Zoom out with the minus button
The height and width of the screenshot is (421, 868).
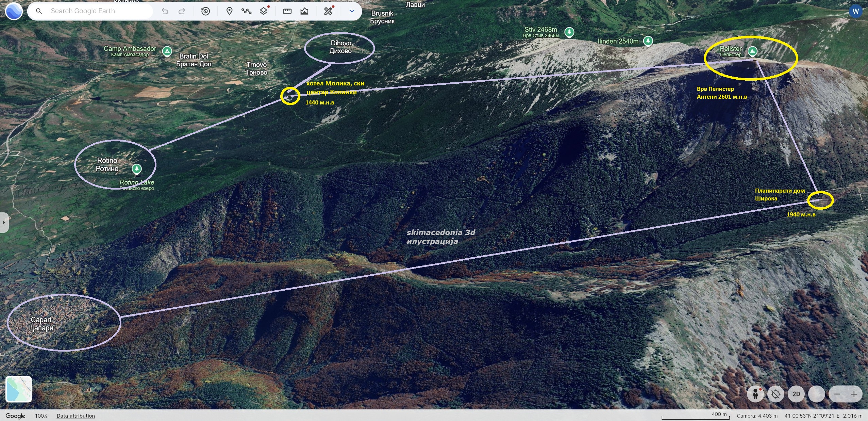tap(837, 394)
